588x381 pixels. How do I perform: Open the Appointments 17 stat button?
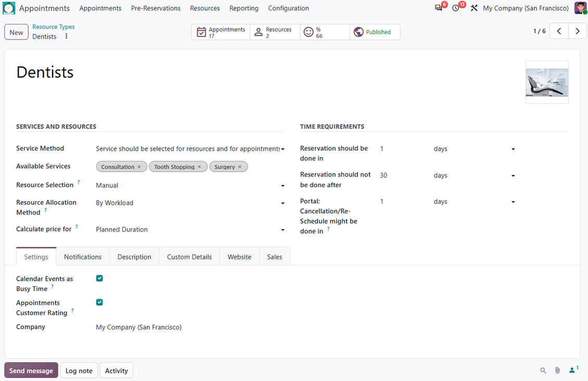click(x=221, y=32)
